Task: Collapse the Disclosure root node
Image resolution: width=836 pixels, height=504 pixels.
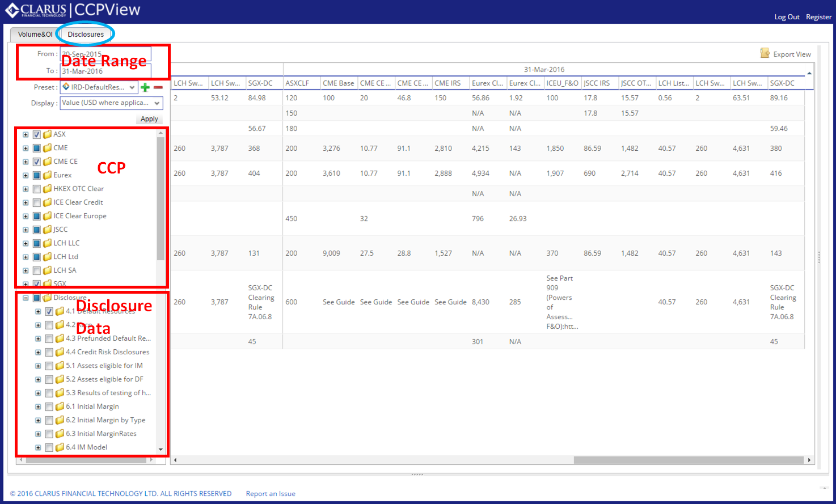Action: click(26, 298)
